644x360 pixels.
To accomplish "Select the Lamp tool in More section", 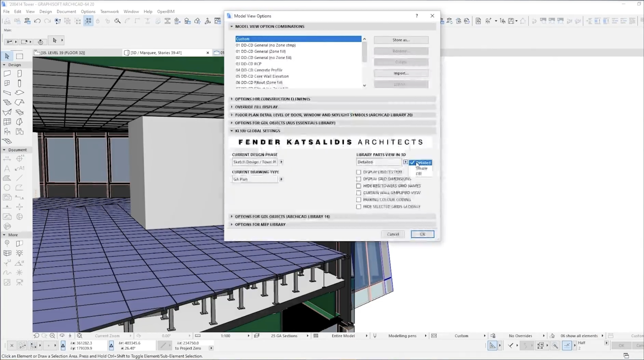I will click(x=20, y=253).
